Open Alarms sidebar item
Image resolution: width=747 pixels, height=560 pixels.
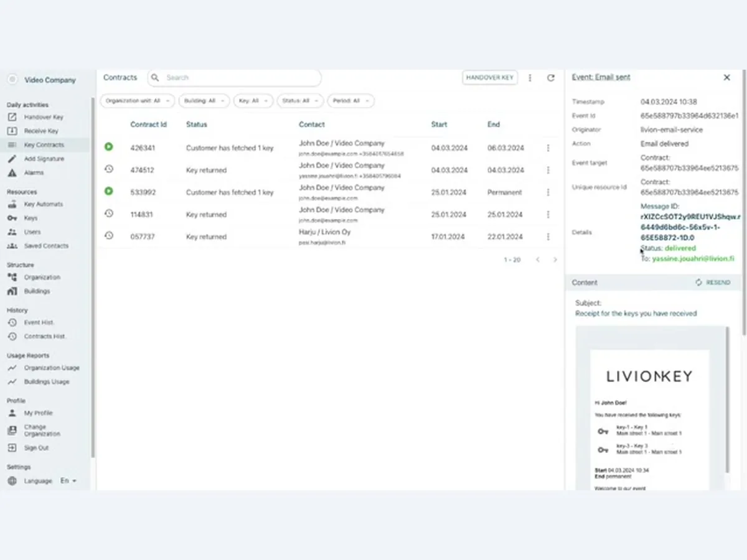(34, 172)
